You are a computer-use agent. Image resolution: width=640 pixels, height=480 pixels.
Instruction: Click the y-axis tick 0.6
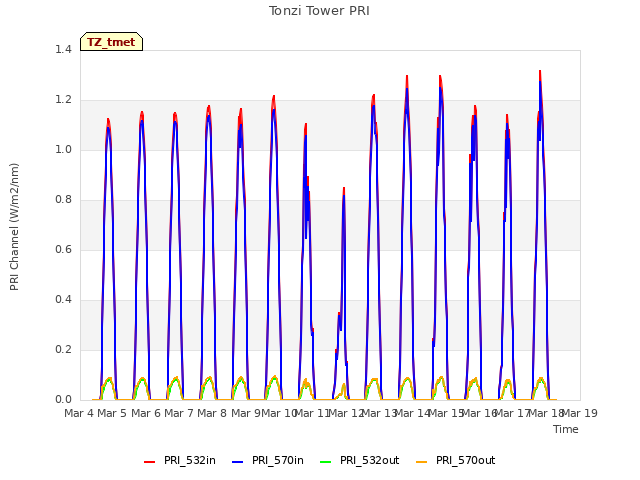tap(63, 250)
